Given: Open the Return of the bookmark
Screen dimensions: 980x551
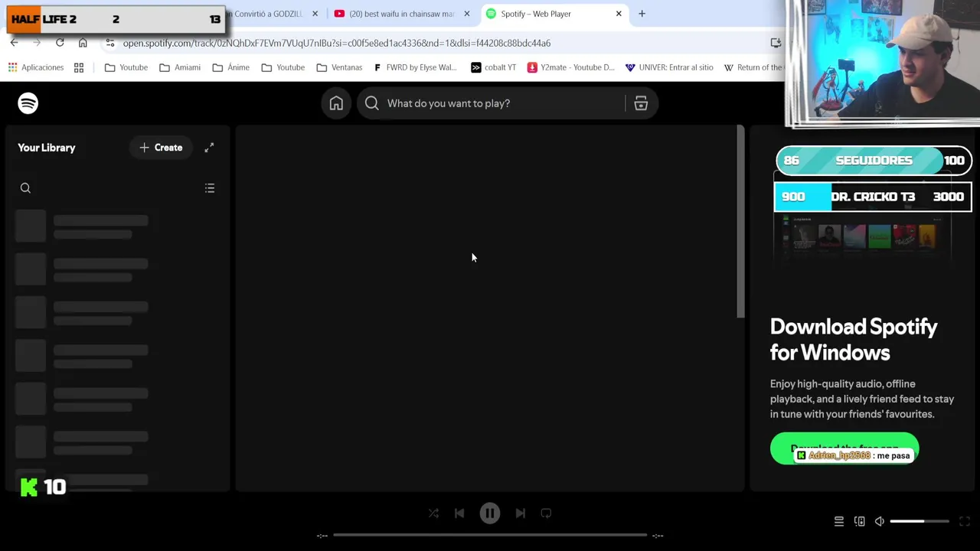Looking at the screenshot, I should click(x=753, y=67).
